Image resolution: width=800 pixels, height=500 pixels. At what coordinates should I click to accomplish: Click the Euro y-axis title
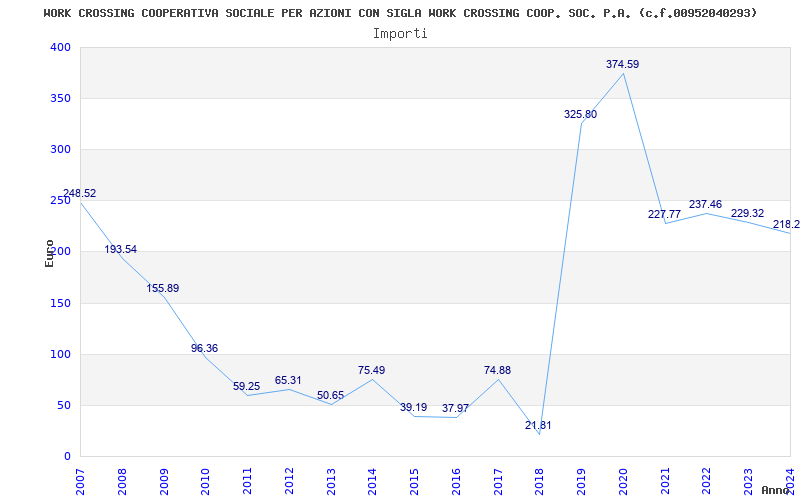coord(49,253)
